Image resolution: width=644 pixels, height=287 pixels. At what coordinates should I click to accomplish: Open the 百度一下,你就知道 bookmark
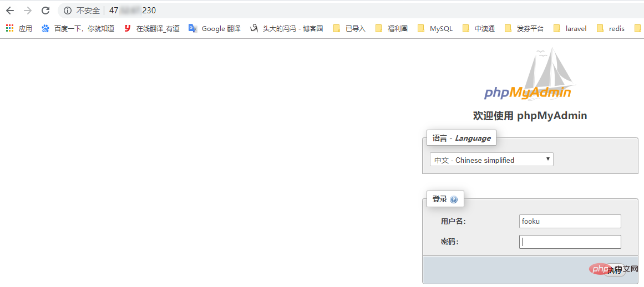tap(78, 28)
